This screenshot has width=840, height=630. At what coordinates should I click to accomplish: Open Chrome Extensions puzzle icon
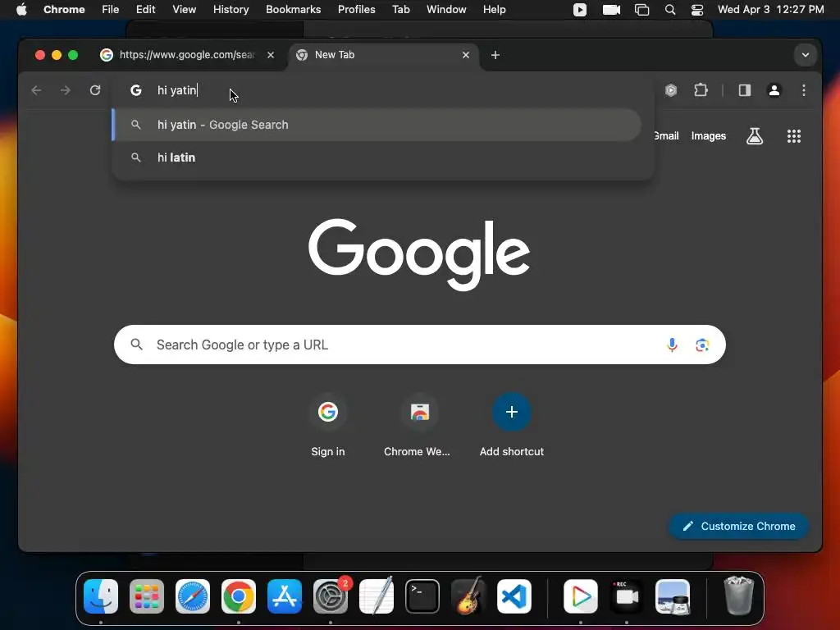tap(701, 90)
